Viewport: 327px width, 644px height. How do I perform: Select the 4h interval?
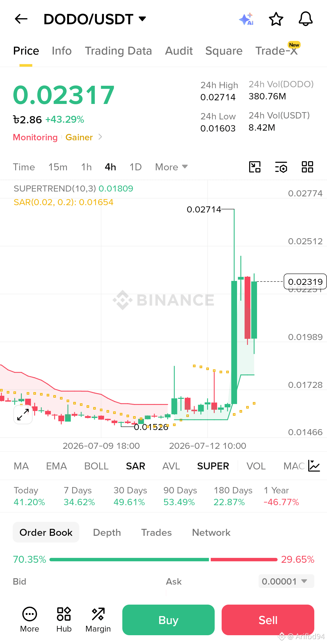point(111,167)
